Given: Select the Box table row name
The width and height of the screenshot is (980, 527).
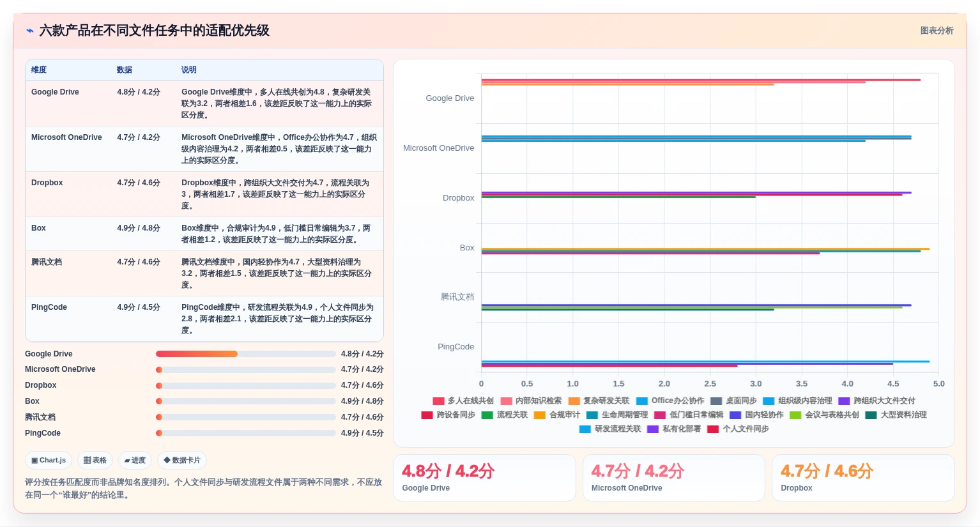Looking at the screenshot, I should click(38, 228).
